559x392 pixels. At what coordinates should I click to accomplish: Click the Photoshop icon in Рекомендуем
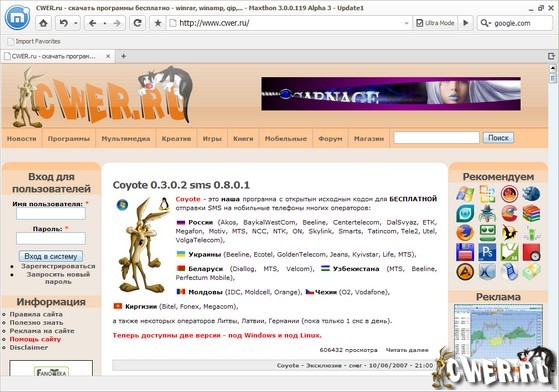pos(487,252)
